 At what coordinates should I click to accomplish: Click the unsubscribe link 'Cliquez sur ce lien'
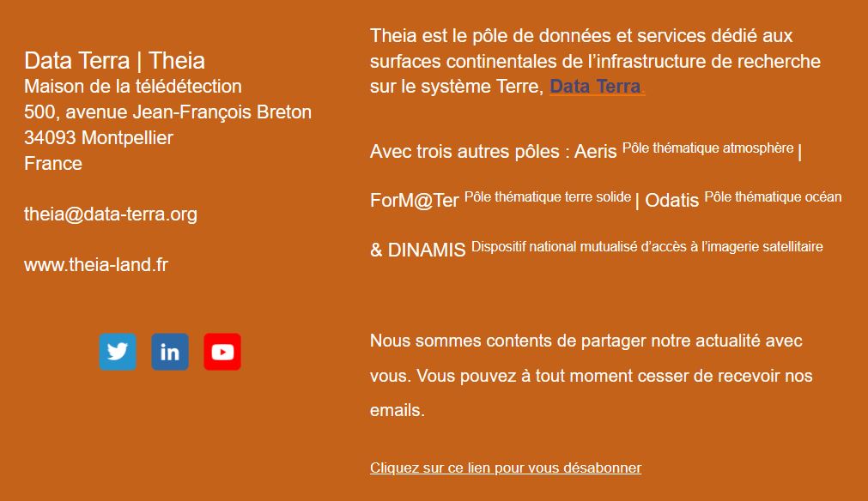coord(506,468)
